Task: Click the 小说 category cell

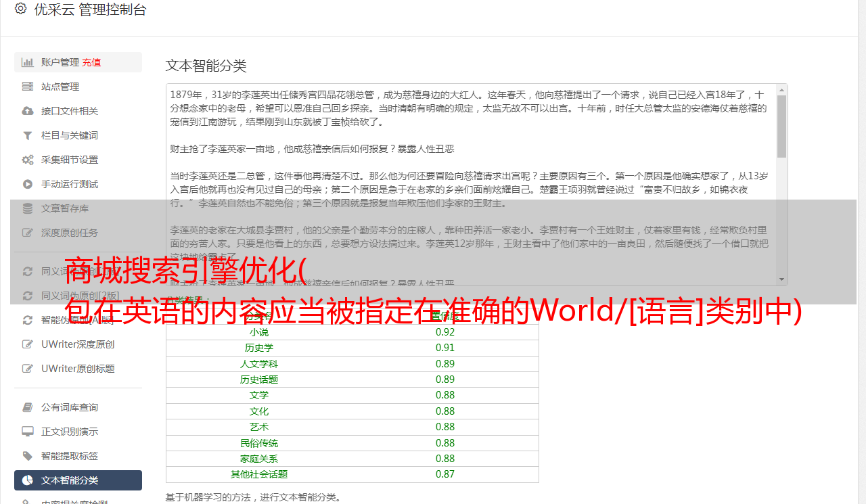Action: click(x=258, y=332)
